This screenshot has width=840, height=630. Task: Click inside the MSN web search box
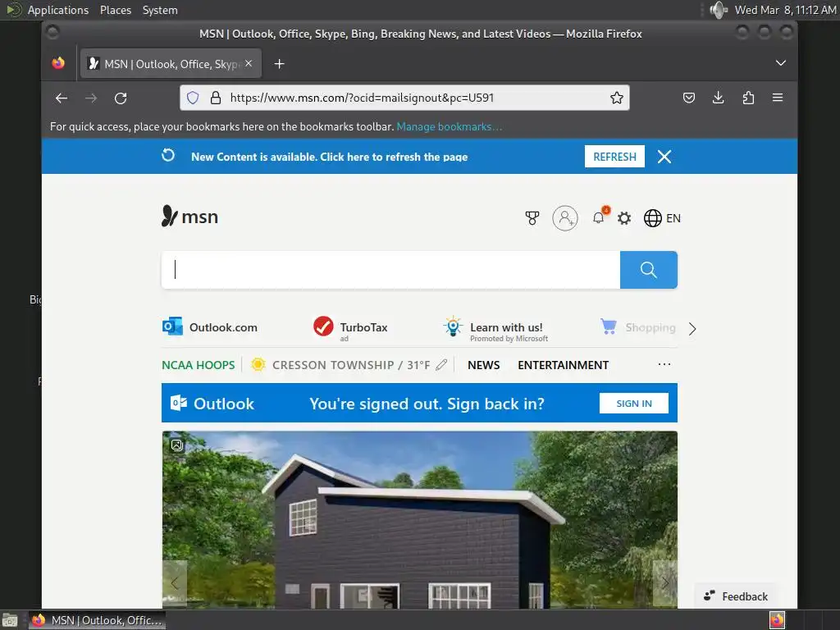[391, 269]
